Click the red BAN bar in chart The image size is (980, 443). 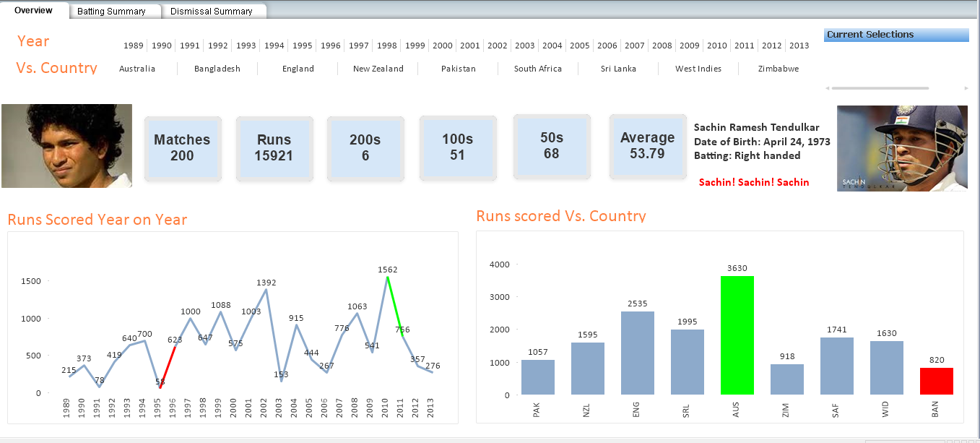click(x=936, y=381)
